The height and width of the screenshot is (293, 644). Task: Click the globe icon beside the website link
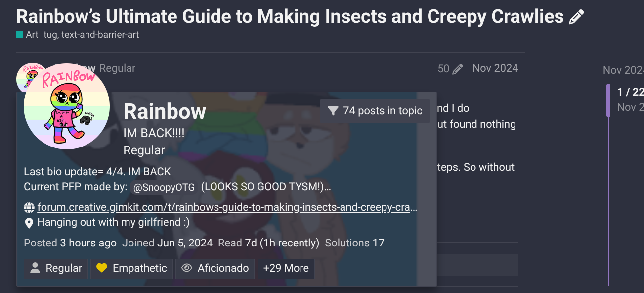[x=29, y=208]
